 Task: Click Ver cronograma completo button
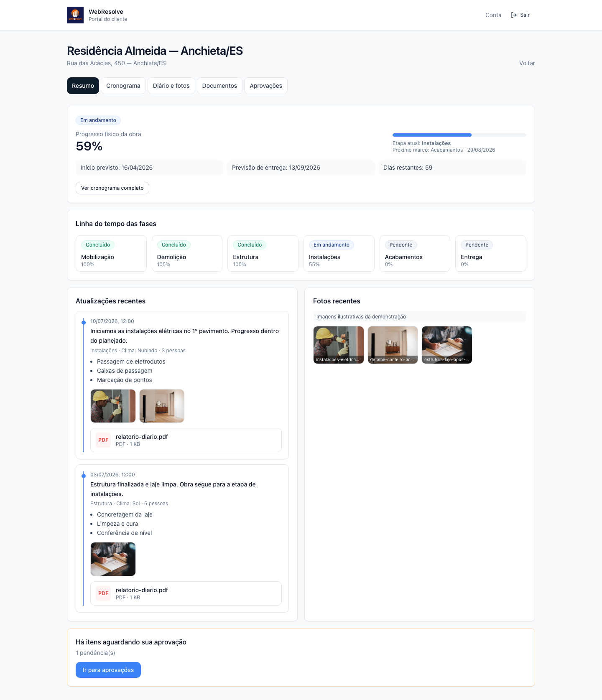click(112, 188)
